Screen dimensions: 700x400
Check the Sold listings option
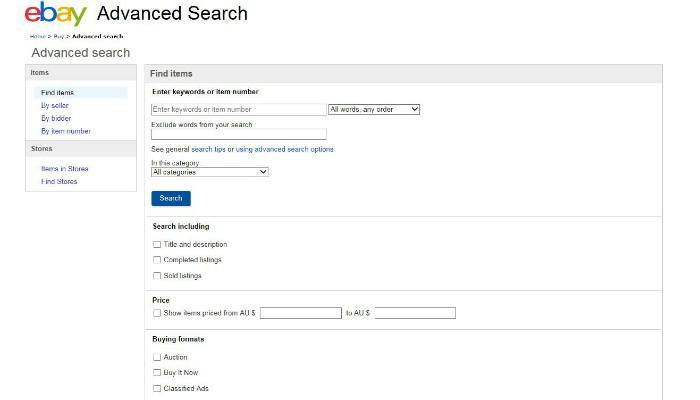(x=157, y=276)
